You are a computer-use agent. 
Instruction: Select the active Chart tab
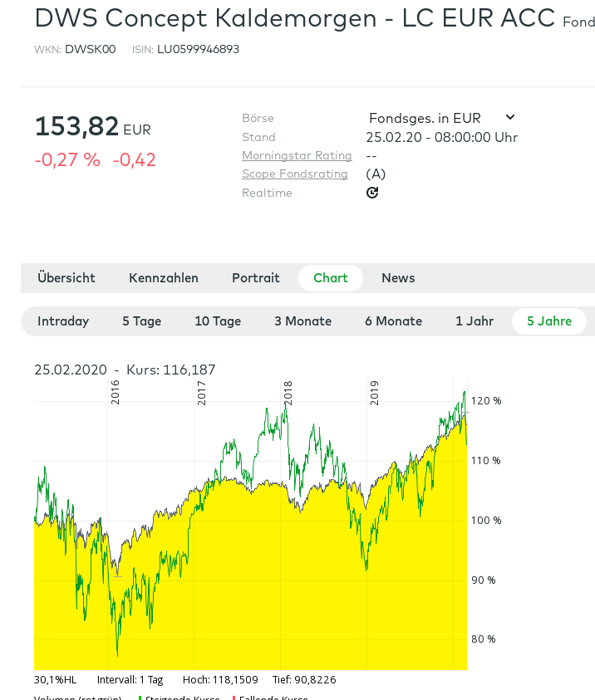(x=331, y=278)
